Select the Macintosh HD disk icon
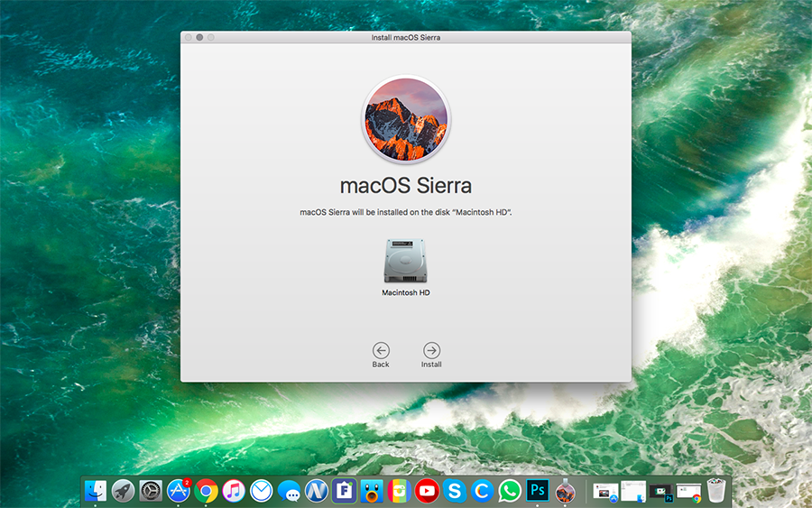 click(x=405, y=262)
